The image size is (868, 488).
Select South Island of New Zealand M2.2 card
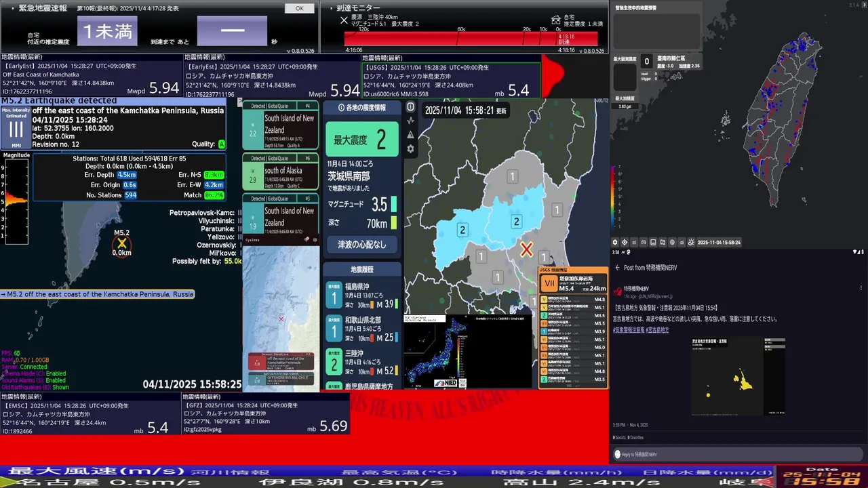click(x=281, y=126)
